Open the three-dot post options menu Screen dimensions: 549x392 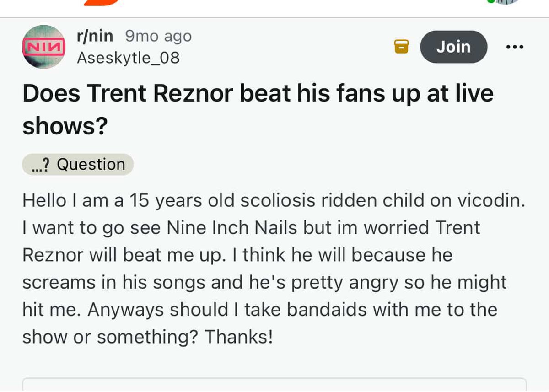(x=515, y=47)
